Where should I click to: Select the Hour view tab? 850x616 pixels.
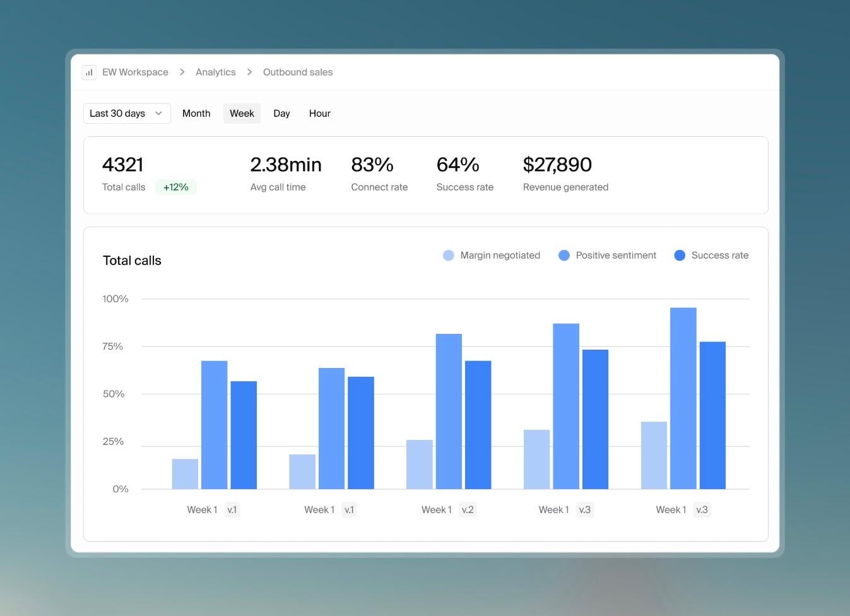[x=319, y=113]
